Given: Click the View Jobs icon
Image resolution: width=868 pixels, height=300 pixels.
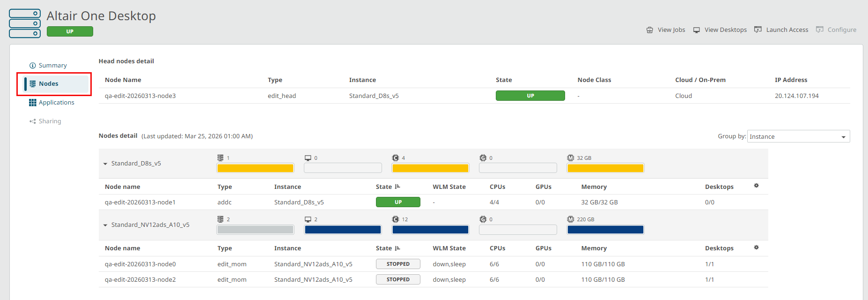Looking at the screenshot, I should coord(649,30).
